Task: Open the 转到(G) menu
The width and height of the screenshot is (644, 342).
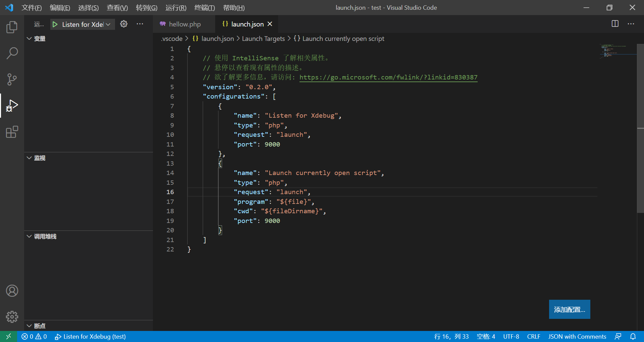Action: click(147, 7)
